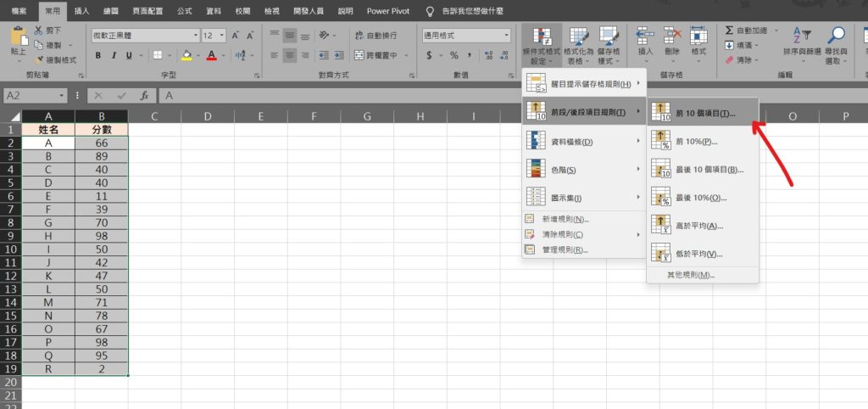Select Above Average (高於平均) rule

tap(703, 226)
